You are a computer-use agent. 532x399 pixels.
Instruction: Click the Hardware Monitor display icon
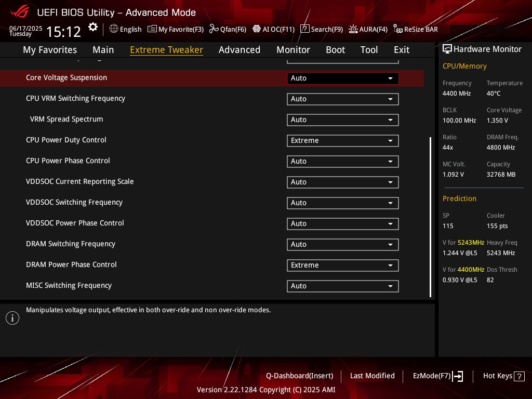(447, 49)
